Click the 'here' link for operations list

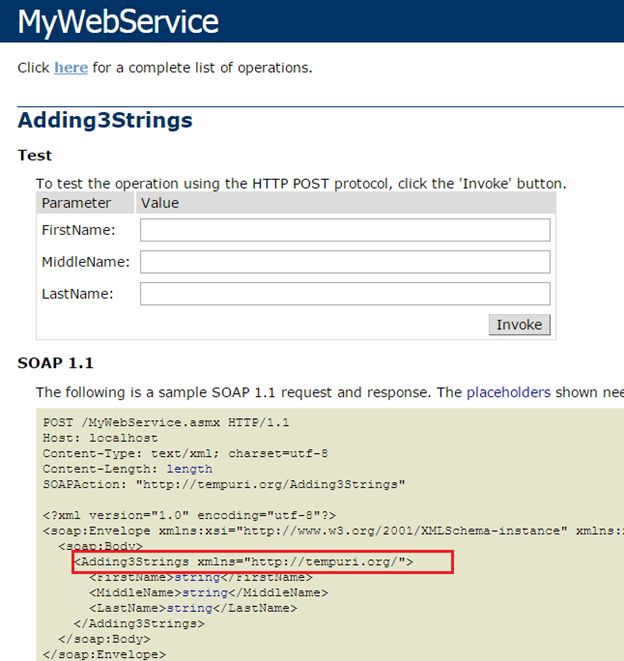[71, 68]
